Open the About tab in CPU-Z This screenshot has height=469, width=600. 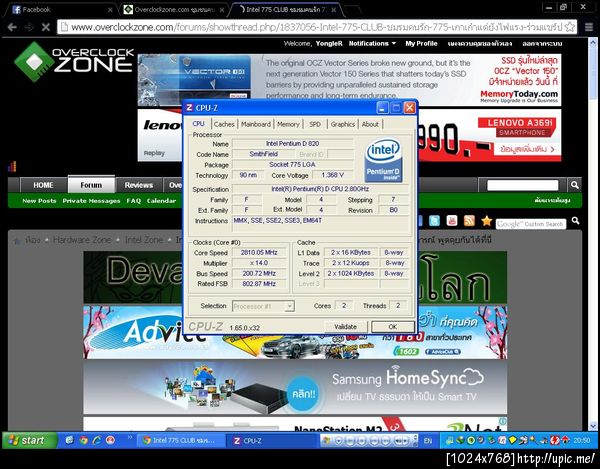pos(370,124)
